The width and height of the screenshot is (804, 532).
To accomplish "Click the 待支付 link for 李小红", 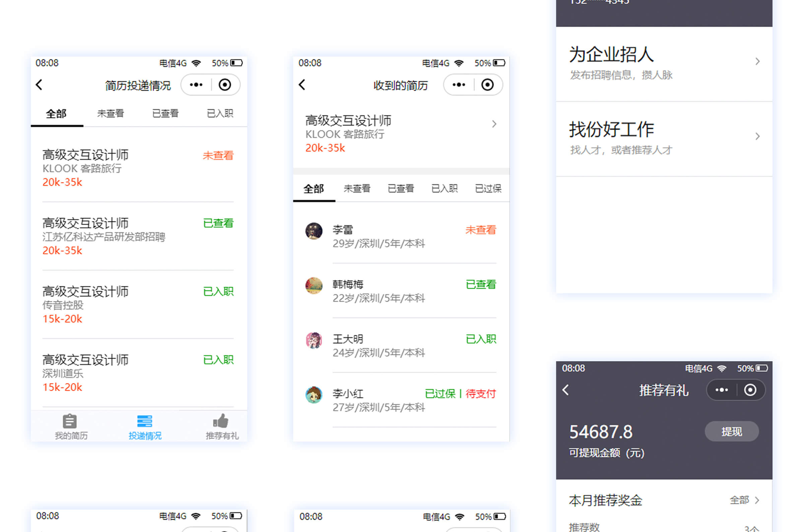I will click(x=481, y=394).
